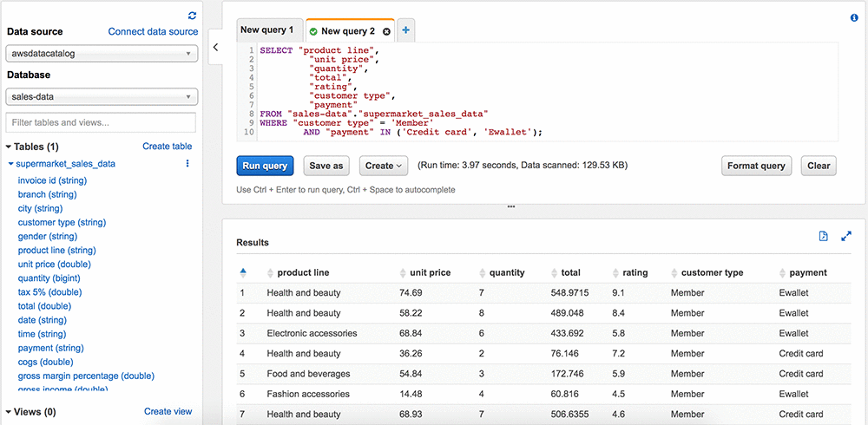Focus the Filter tables and views field
The width and height of the screenshot is (868, 425).
(100, 122)
